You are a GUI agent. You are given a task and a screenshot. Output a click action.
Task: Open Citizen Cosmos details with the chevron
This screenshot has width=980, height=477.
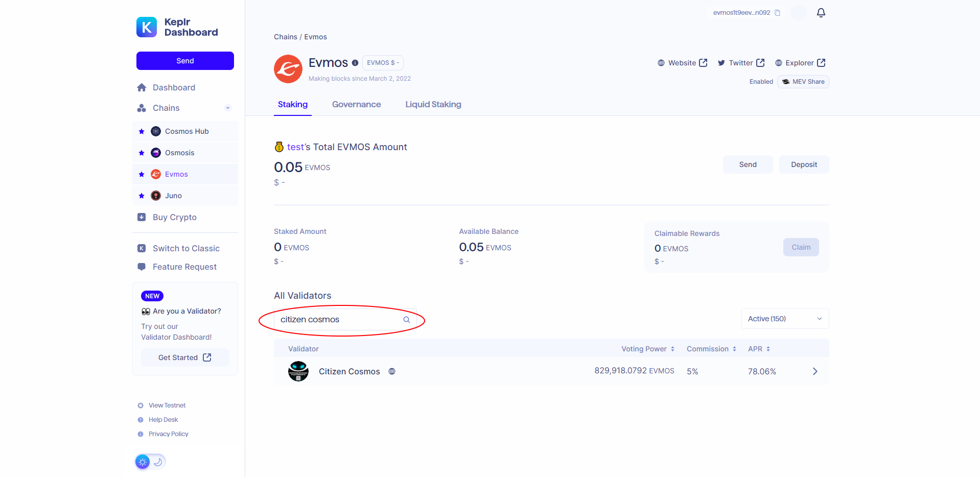coord(815,371)
